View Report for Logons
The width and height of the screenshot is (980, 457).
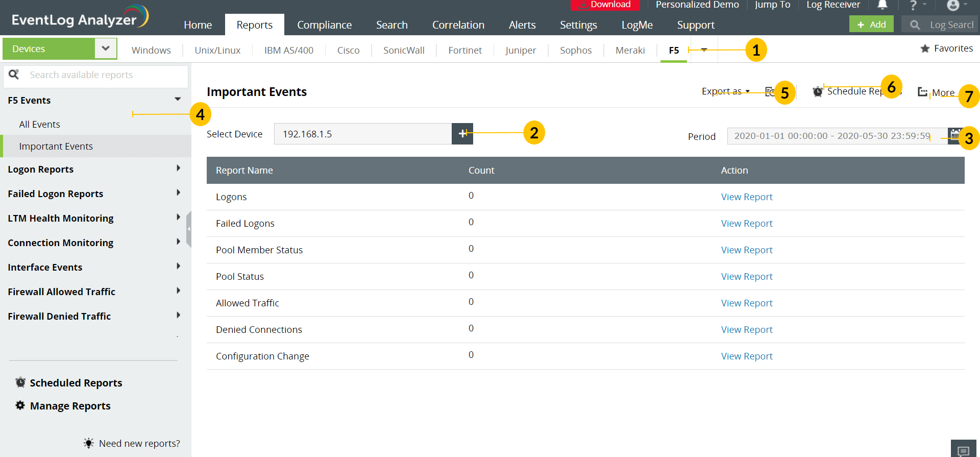tap(747, 197)
